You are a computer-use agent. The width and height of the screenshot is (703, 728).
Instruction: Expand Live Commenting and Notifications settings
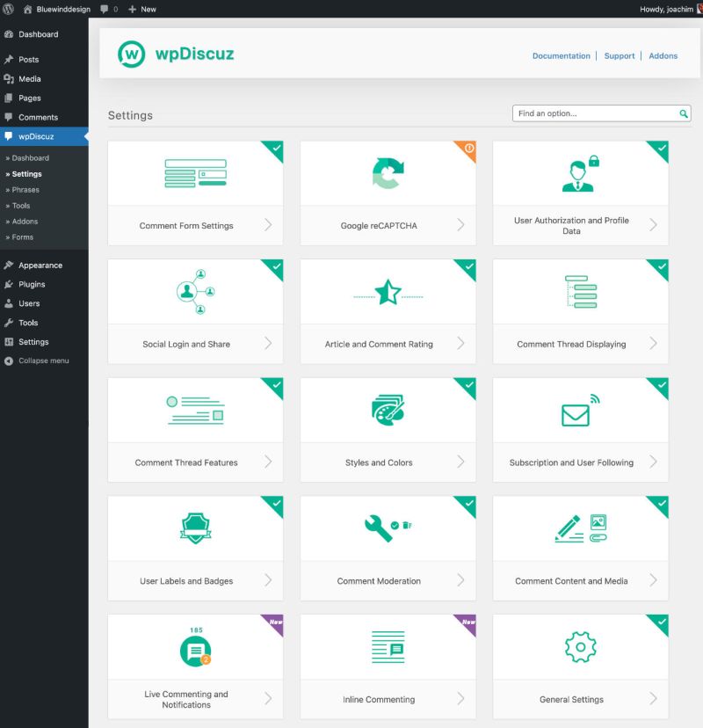(268, 699)
